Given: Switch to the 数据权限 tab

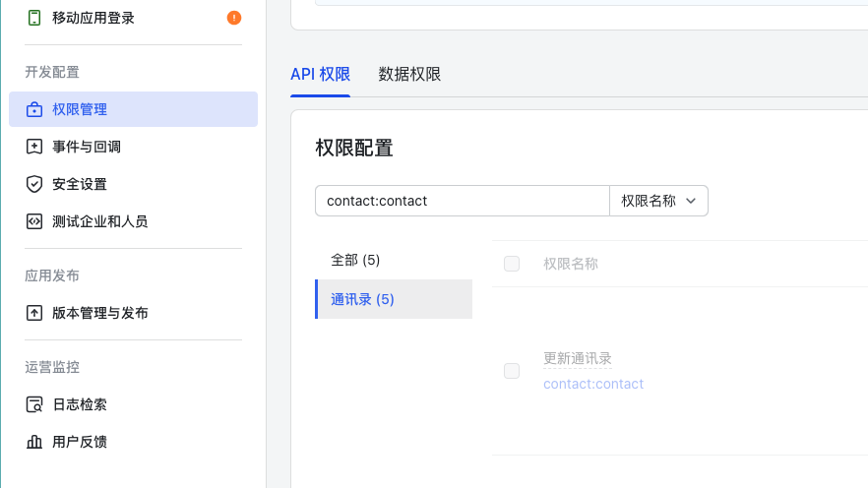Looking at the screenshot, I should [x=409, y=74].
